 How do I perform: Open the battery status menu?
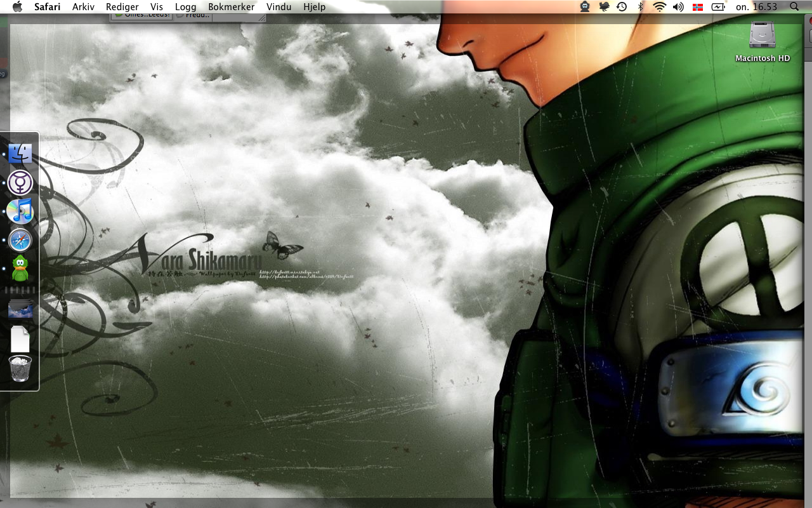pyautogui.click(x=718, y=6)
